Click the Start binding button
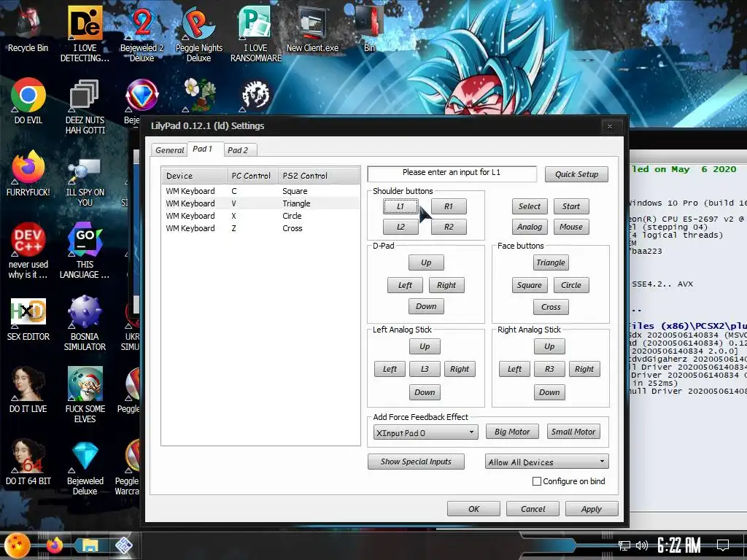This screenshot has width=747, height=560. tap(571, 206)
